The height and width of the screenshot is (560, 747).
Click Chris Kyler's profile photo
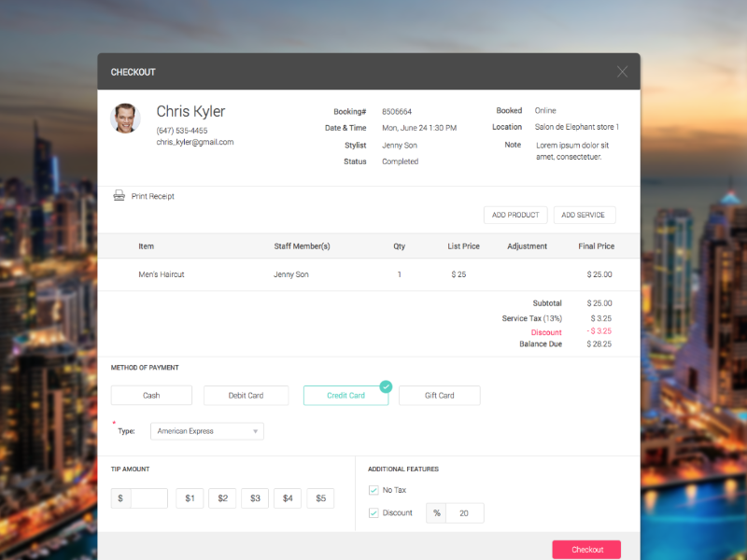[x=125, y=119]
